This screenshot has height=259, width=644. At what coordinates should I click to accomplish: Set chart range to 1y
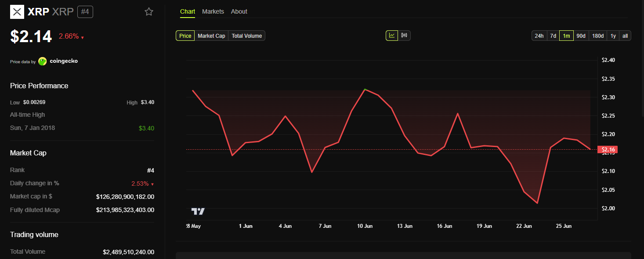coord(613,36)
